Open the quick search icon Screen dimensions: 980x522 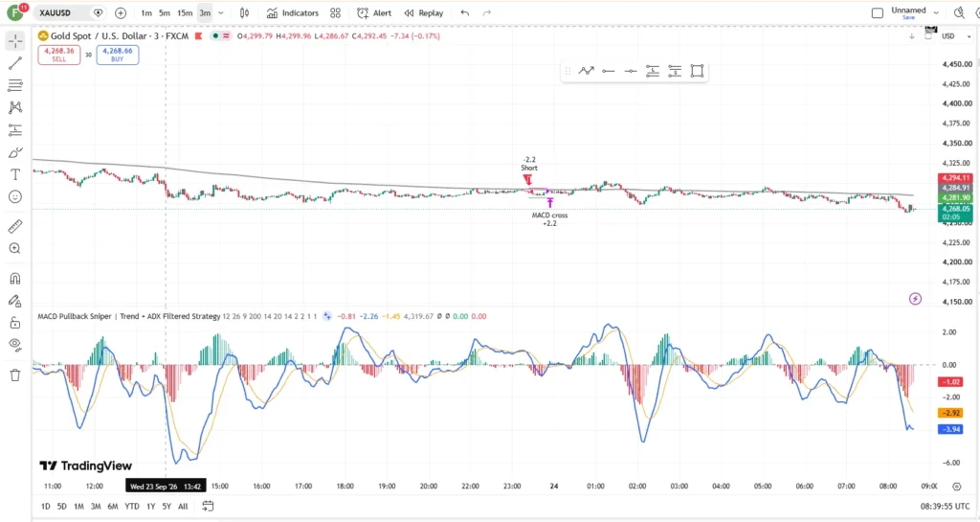pos(959,12)
